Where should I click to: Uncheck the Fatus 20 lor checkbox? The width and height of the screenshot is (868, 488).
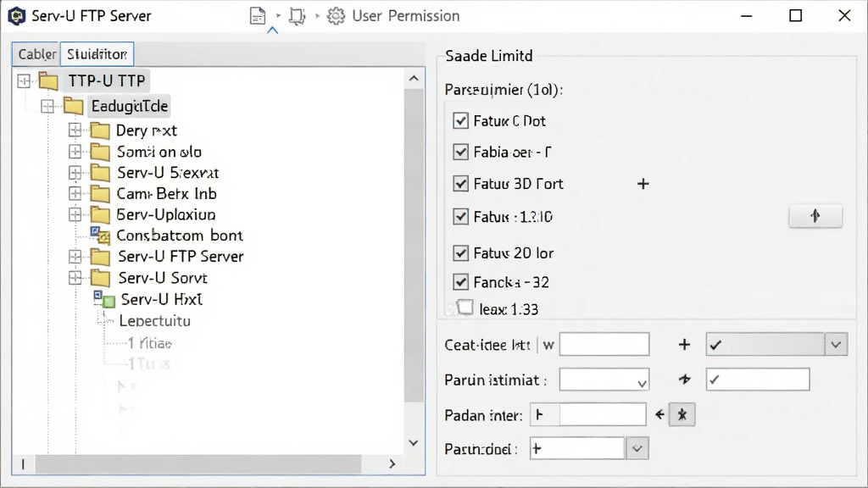pyautogui.click(x=460, y=252)
